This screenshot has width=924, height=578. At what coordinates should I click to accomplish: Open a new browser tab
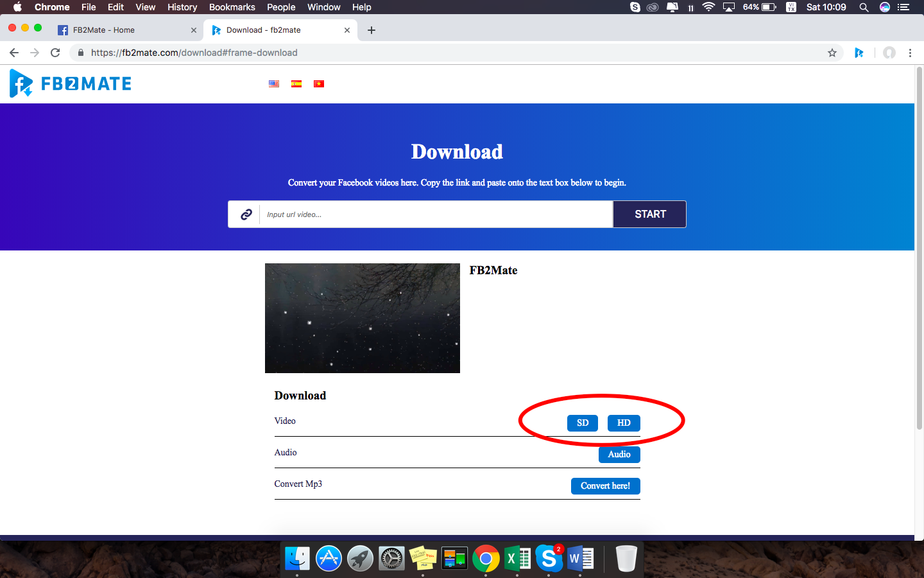pos(371,30)
